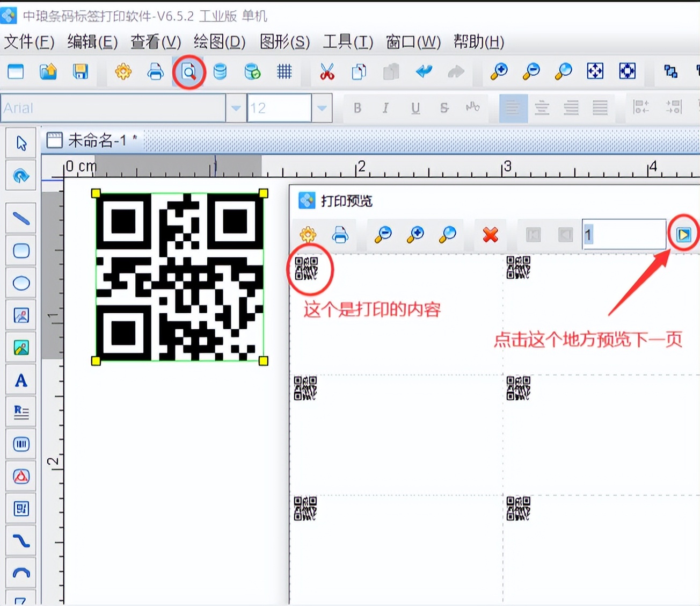Expand the font family dropdown arrow

(236, 108)
